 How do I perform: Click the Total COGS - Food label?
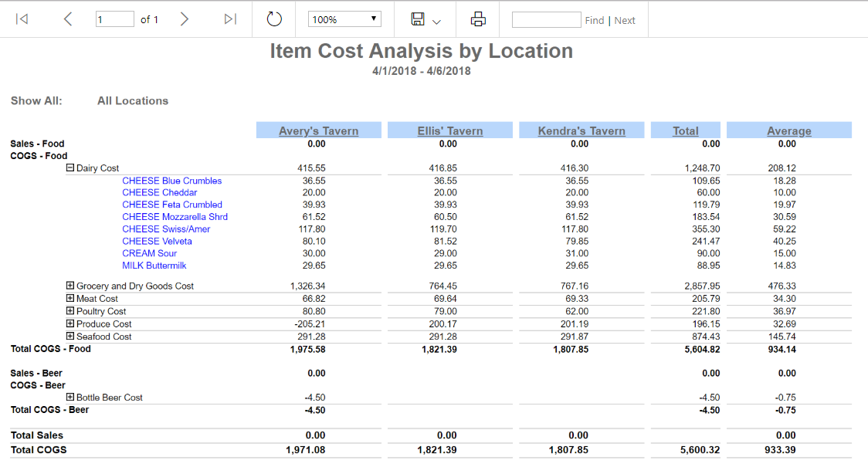50,349
